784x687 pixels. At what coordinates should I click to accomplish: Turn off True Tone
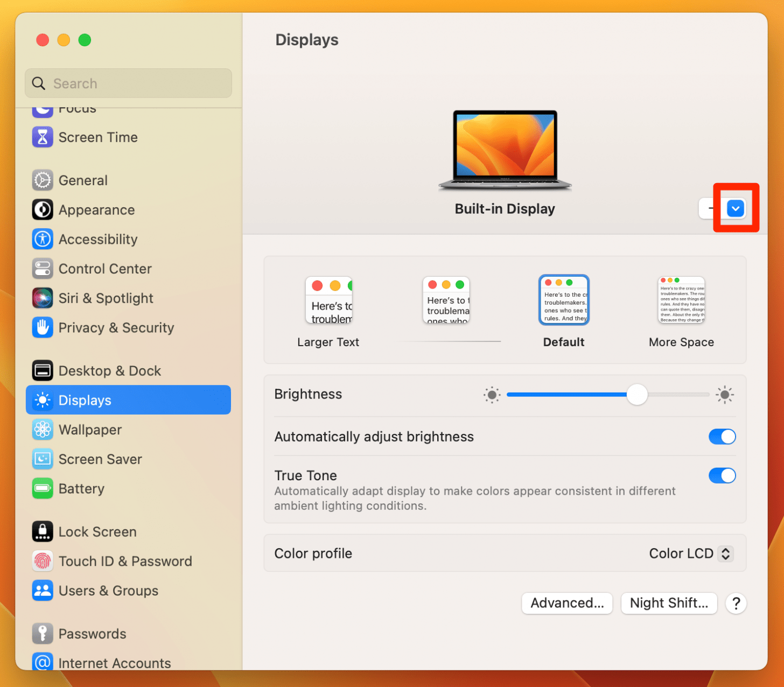click(x=722, y=475)
